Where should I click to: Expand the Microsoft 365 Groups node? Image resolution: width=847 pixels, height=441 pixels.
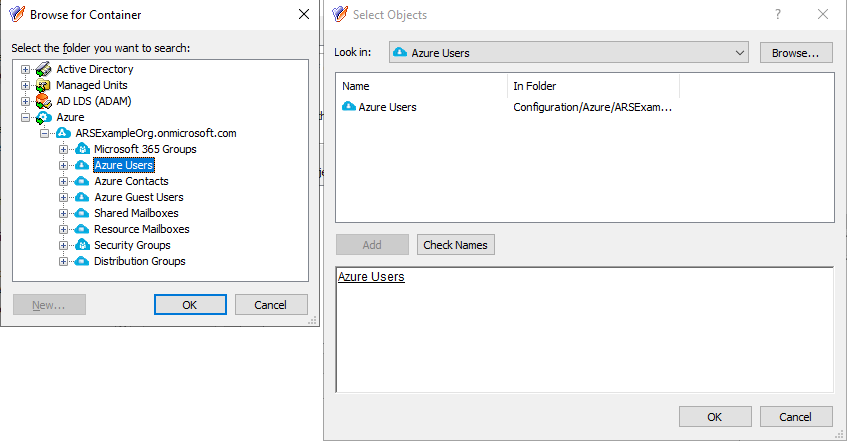(63, 149)
